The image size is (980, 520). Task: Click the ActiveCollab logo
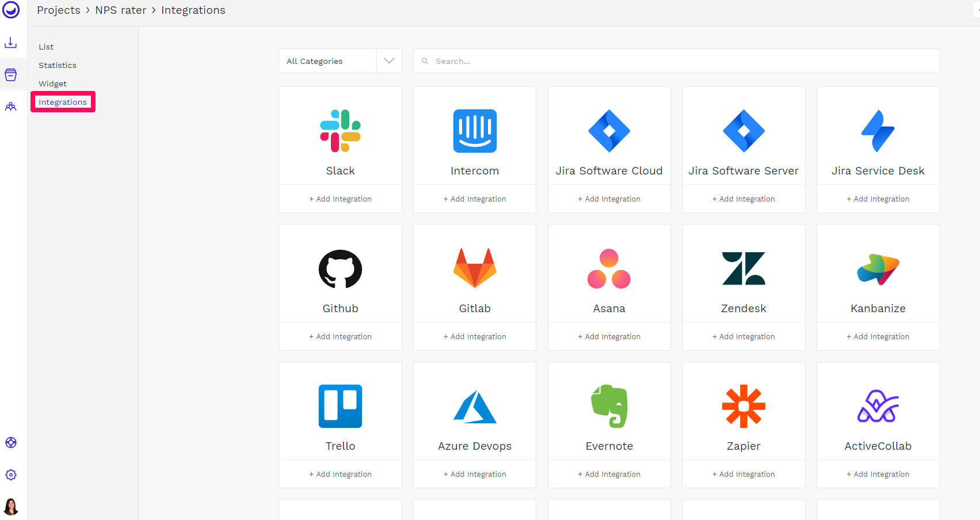(x=878, y=406)
